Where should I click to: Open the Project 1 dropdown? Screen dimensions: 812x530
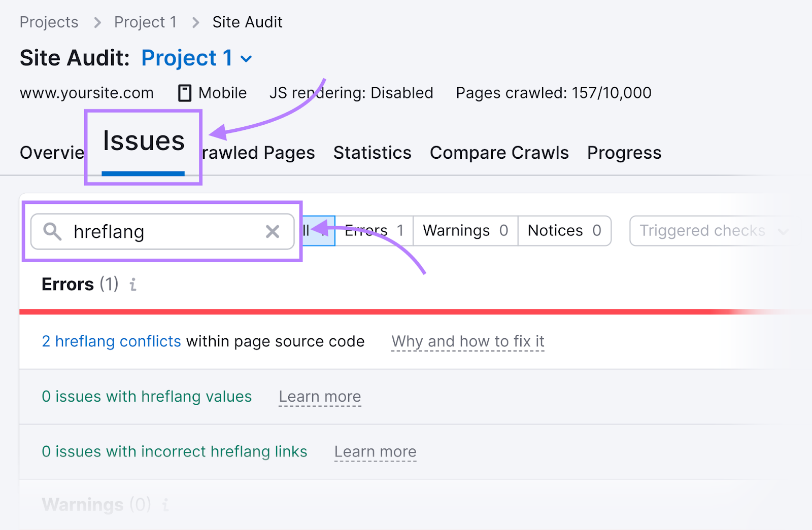[x=246, y=59]
